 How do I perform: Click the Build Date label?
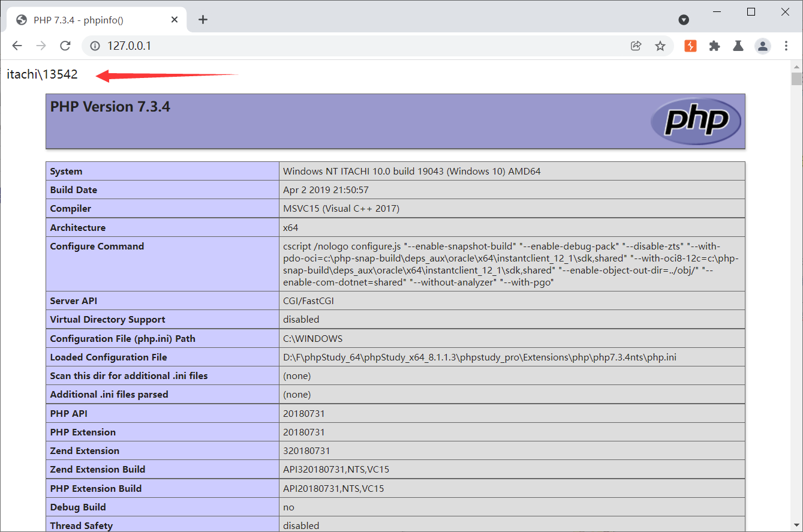(73, 190)
